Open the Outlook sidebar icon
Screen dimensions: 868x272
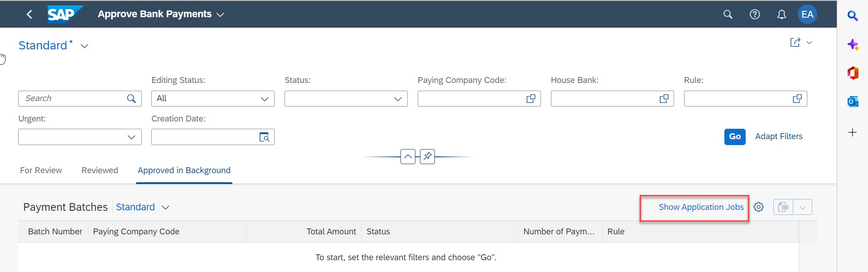853,102
